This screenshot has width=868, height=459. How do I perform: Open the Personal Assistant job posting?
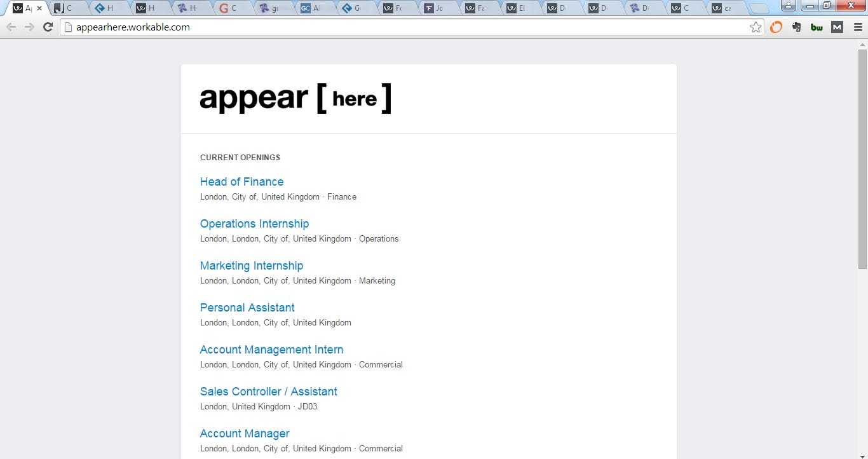pos(247,308)
